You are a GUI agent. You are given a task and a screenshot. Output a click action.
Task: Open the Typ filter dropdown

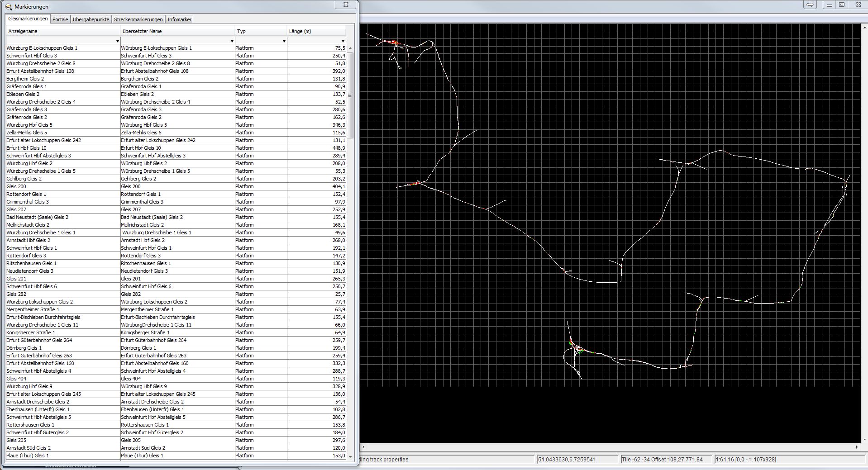284,41
